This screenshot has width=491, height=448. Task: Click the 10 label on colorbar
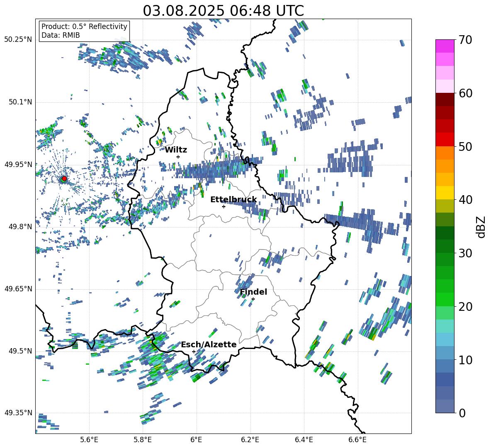pos(465,360)
